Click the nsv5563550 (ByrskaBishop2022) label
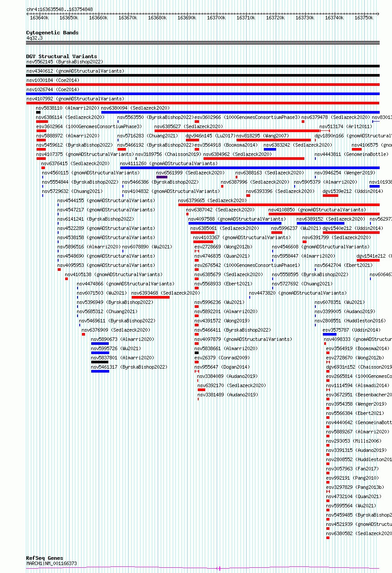The image size is (392, 573). [155, 117]
